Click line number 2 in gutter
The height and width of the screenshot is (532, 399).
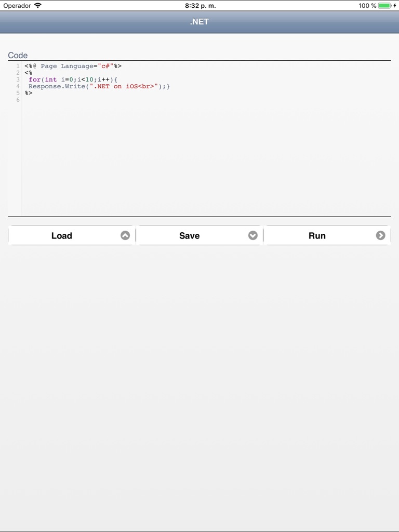click(x=18, y=73)
